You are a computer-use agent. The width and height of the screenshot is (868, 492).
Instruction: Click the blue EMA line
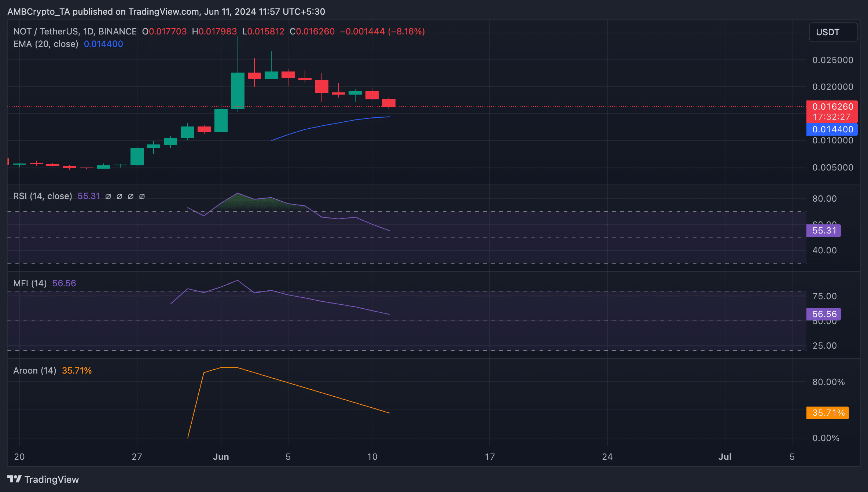pos(330,124)
